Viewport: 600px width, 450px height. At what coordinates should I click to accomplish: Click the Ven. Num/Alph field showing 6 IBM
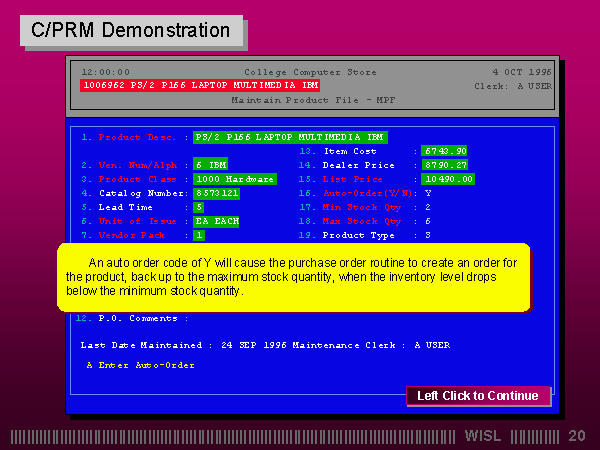[211, 164]
